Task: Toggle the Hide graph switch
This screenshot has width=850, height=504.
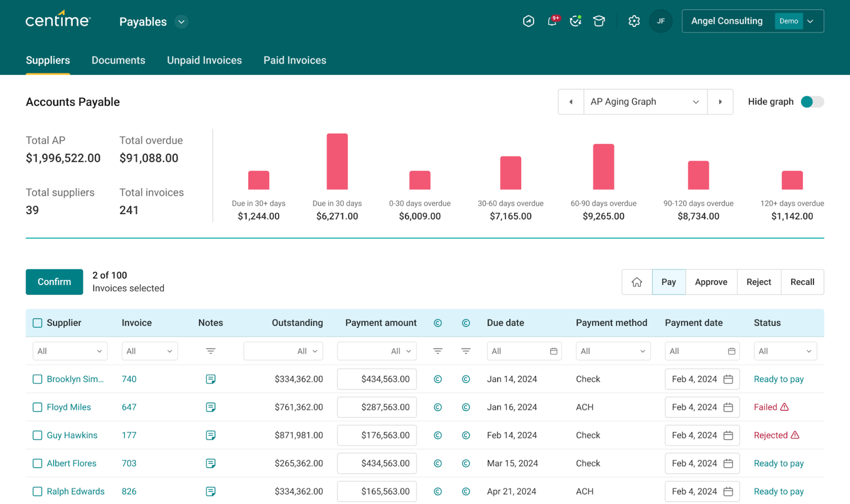Action: click(x=812, y=102)
